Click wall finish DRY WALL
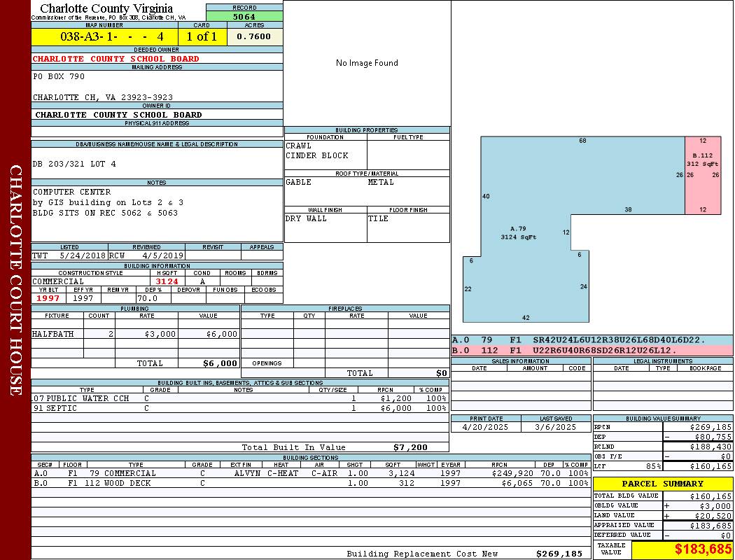 pos(306,218)
